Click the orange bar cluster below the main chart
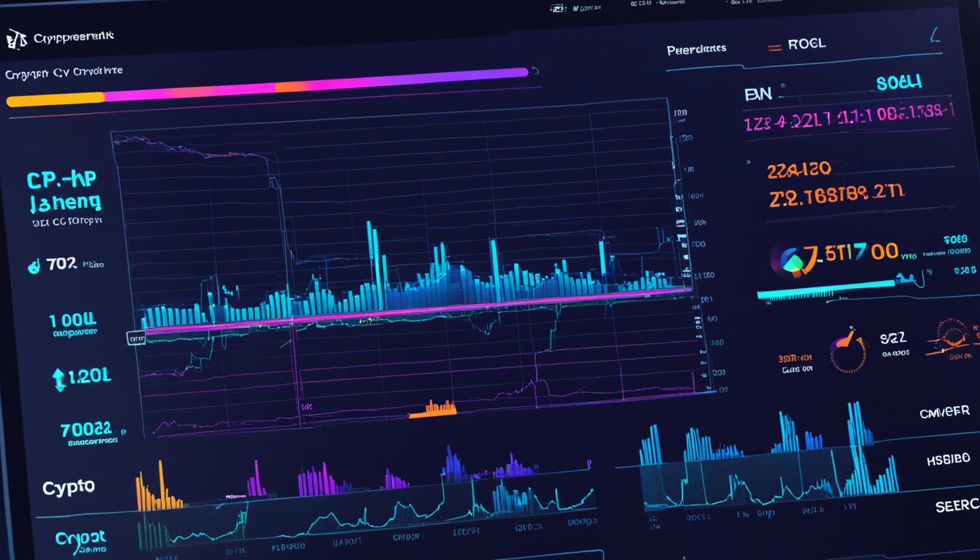980x560 pixels. (x=433, y=408)
